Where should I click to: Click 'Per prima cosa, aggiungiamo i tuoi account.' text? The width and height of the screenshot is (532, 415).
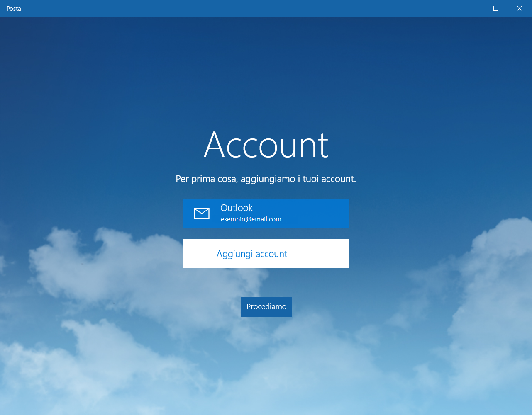point(266,179)
